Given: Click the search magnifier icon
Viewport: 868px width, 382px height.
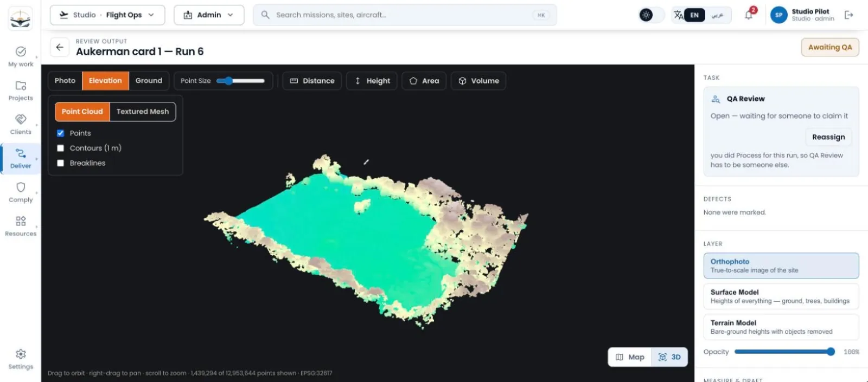Looking at the screenshot, I should pyautogui.click(x=265, y=15).
